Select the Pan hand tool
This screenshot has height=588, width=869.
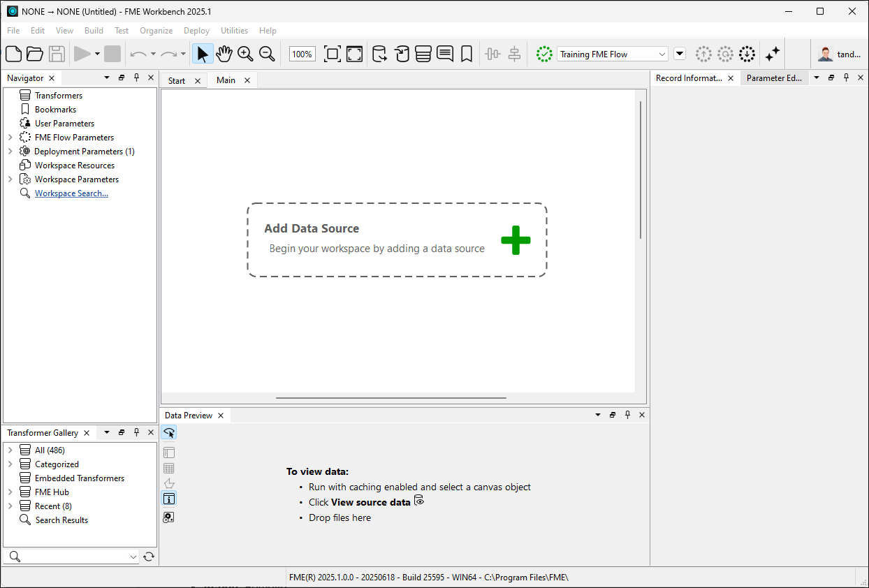[224, 54]
